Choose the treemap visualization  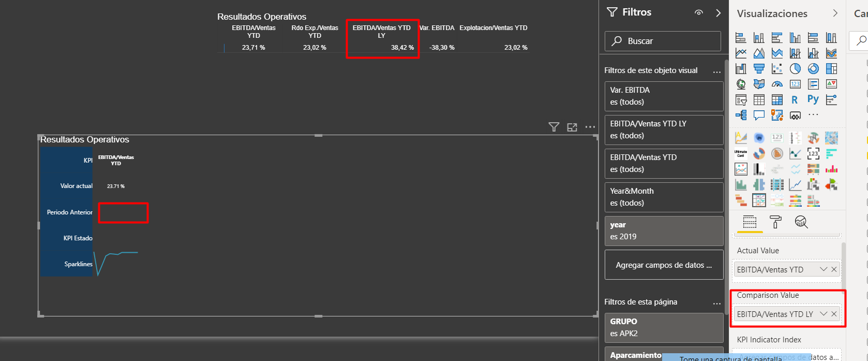pos(831,69)
